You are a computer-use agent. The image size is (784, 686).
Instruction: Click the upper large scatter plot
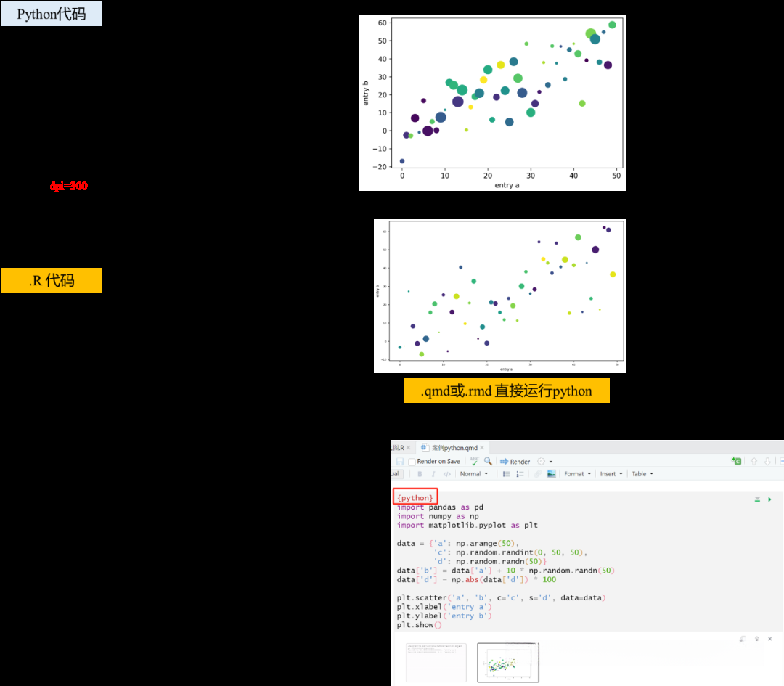[x=492, y=103]
